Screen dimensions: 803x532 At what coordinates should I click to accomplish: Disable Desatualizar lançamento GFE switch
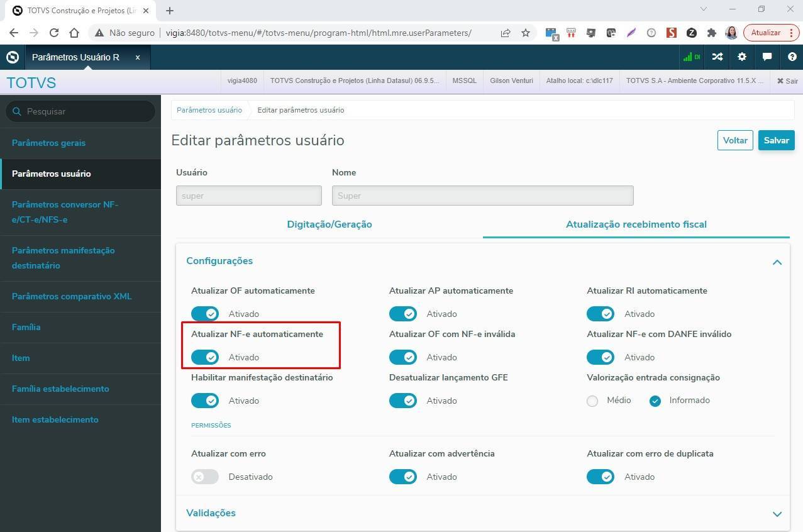click(403, 401)
